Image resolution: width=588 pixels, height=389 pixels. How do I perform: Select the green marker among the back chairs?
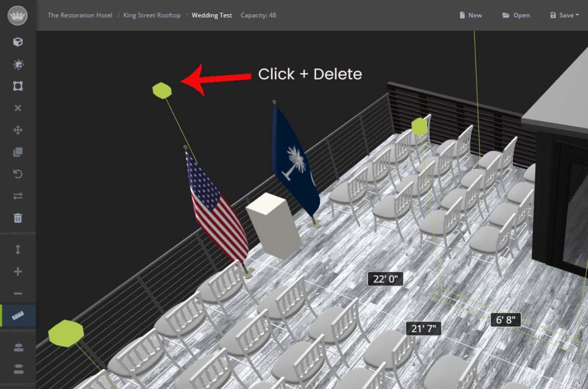click(420, 127)
